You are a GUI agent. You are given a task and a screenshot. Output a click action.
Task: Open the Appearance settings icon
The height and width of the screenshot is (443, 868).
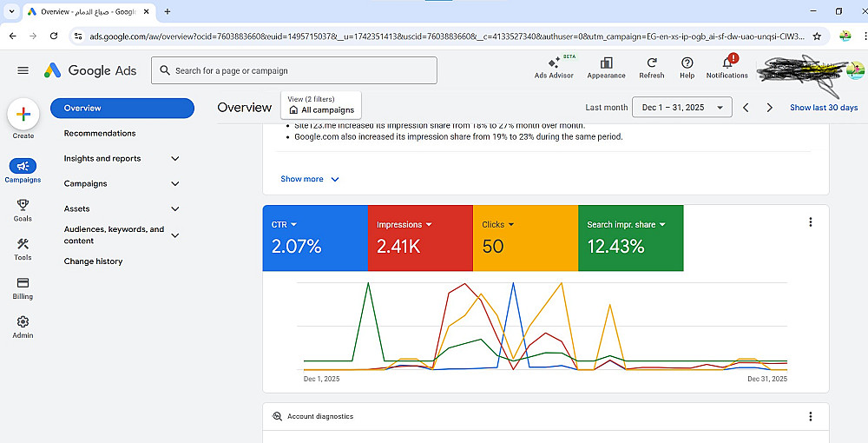606,63
